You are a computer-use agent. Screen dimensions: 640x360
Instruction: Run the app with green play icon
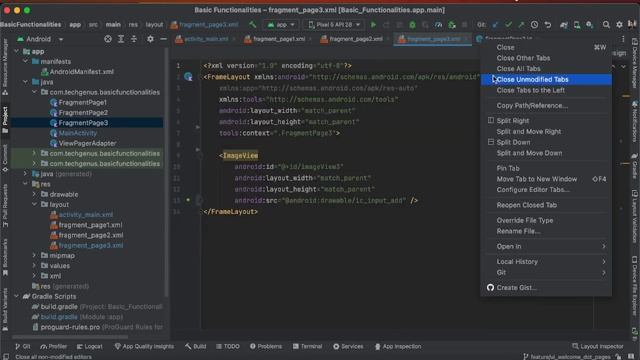pos(373,24)
